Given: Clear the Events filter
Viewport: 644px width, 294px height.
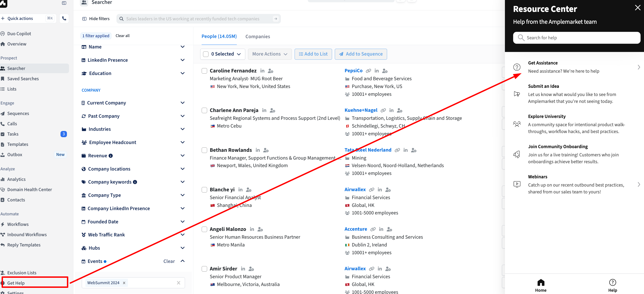Looking at the screenshot, I should [x=169, y=261].
